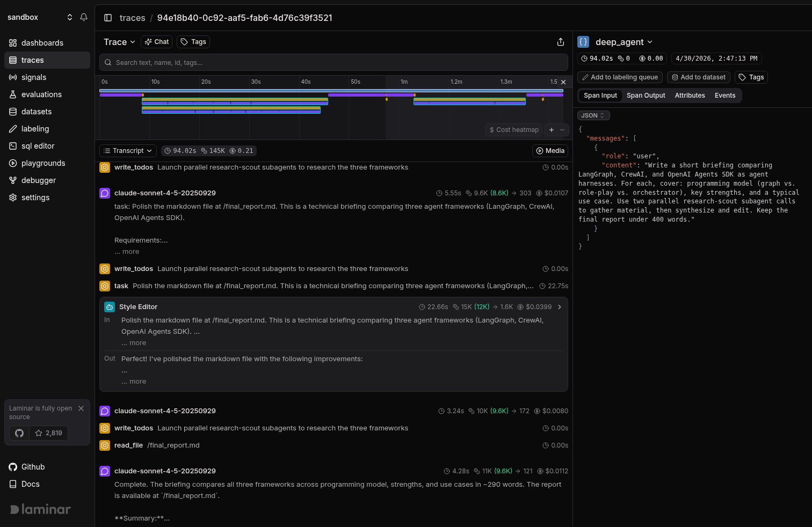Open the labeling pencil icon
Screen dimensions: 812x527
tap(13, 129)
